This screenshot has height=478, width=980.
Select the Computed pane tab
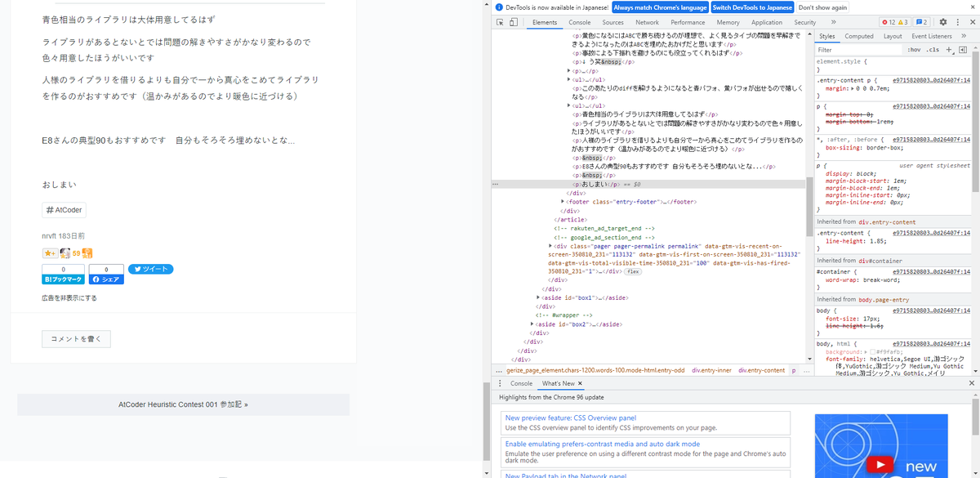click(859, 36)
